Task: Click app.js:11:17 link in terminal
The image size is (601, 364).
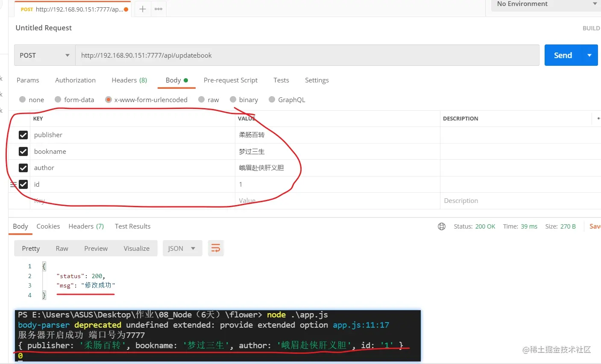Action: click(x=361, y=325)
